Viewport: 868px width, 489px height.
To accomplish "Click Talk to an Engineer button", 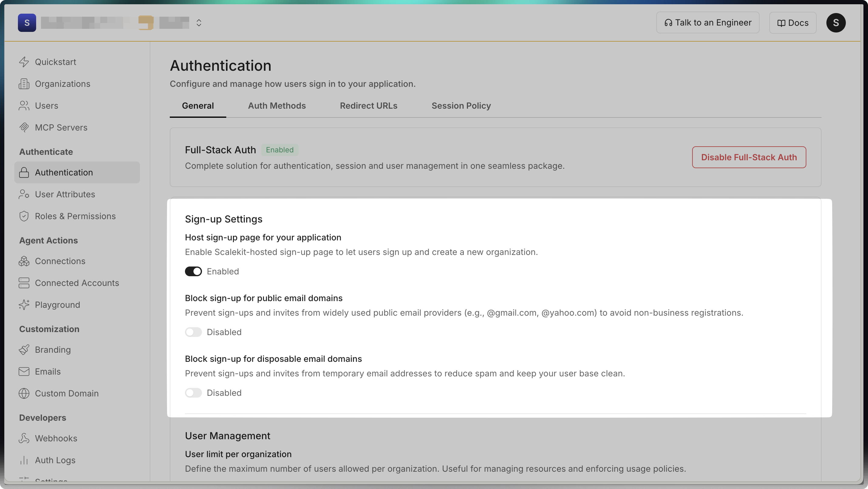I will click(708, 23).
